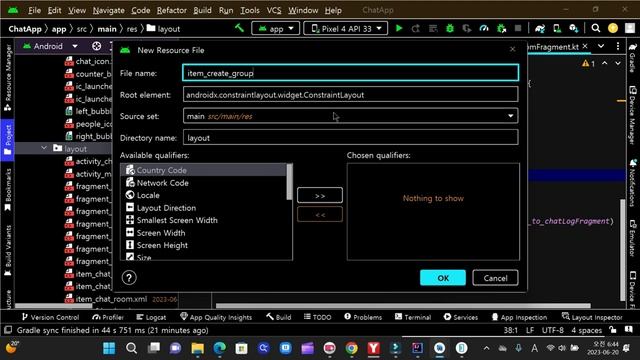Viewport: 640px width, 360px height.
Task: Select Country Code qualifier
Action: point(204,170)
